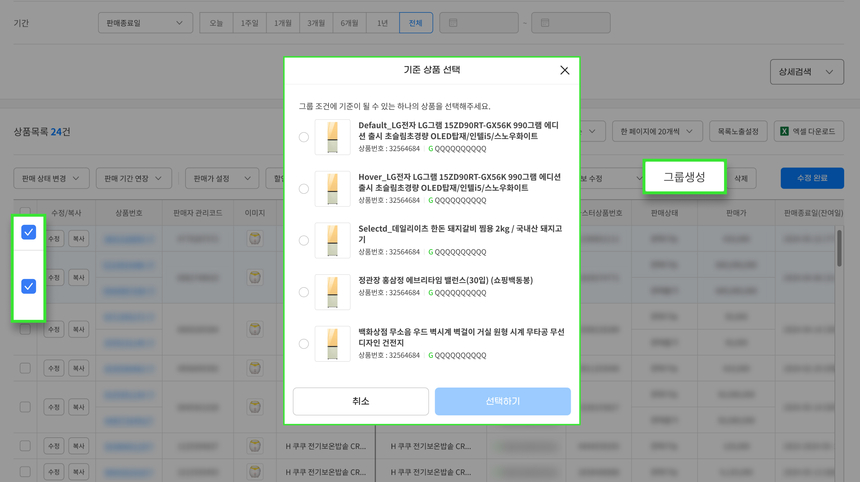Select the 1주일 period tab
Viewport: 860px width, 482px height.
tap(250, 23)
